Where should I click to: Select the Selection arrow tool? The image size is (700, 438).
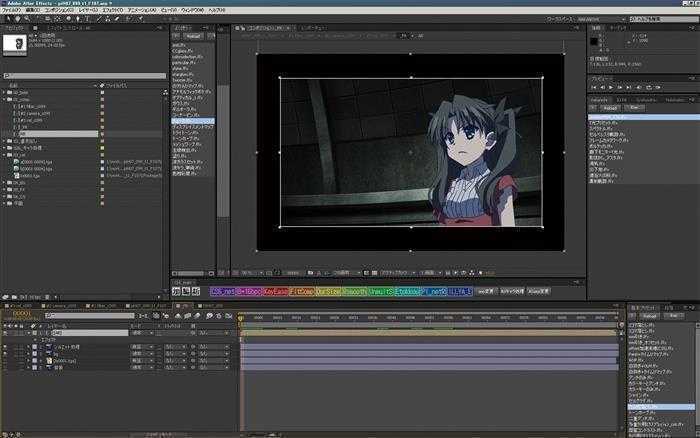pyautogui.click(x=8, y=19)
